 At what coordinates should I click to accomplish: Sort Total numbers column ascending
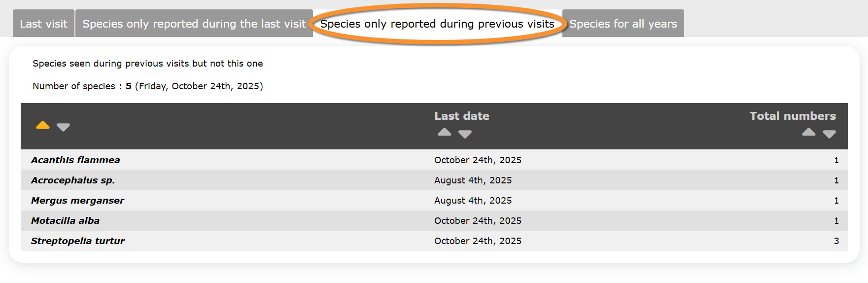click(x=808, y=132)
